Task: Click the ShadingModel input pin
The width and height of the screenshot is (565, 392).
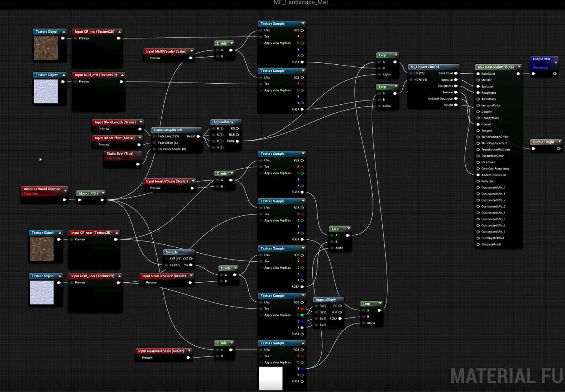Action: coord(478,244)
